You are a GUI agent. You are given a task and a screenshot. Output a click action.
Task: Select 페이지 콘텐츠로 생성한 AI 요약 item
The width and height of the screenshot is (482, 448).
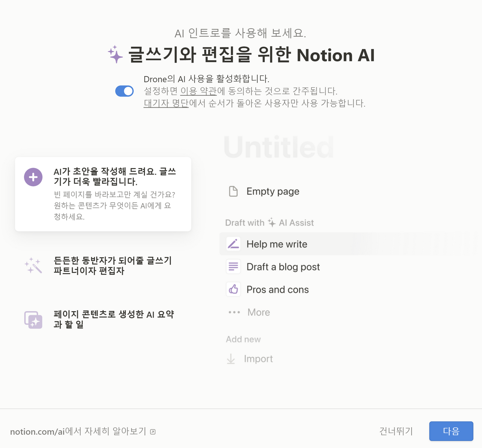103,320
